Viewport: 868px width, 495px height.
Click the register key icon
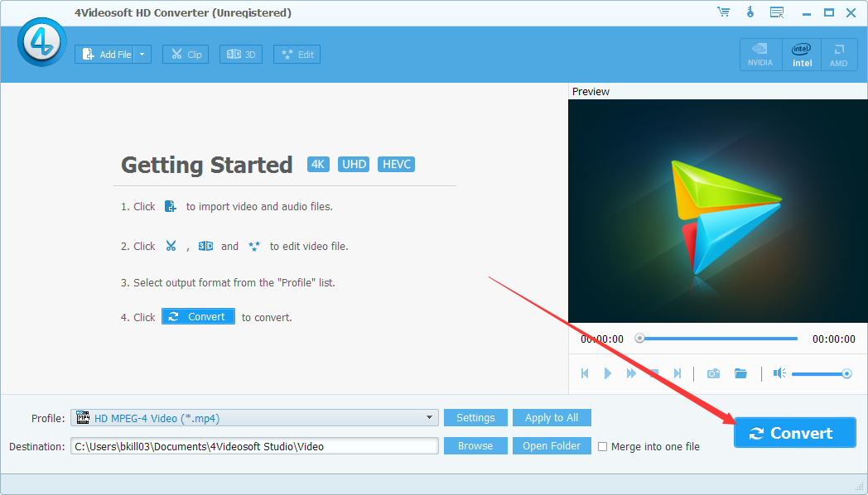750,12
